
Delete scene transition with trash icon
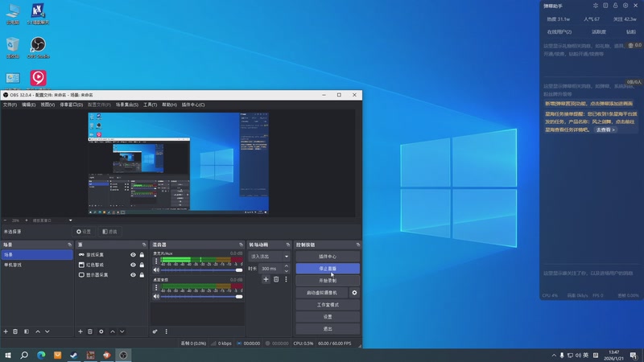click(276, 279)
